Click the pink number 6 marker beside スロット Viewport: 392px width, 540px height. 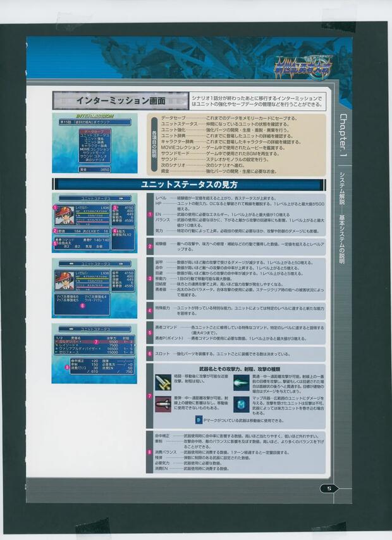150,353
